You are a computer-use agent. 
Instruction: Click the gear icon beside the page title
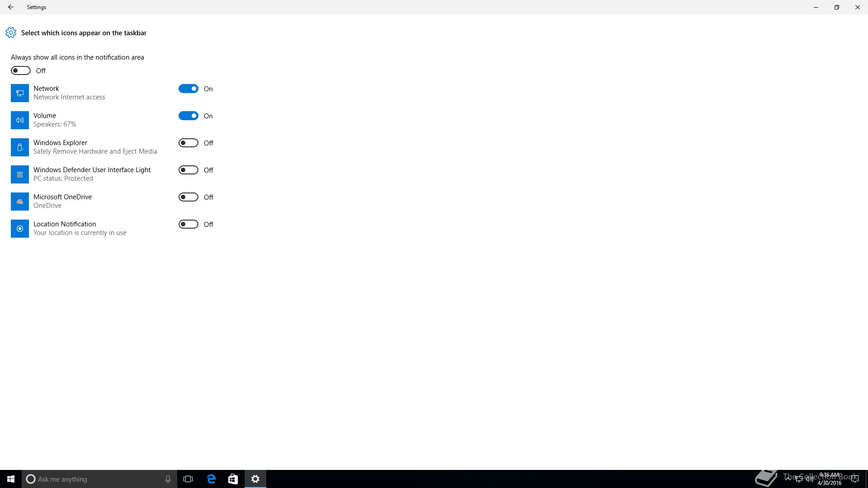tap(11, 33)
